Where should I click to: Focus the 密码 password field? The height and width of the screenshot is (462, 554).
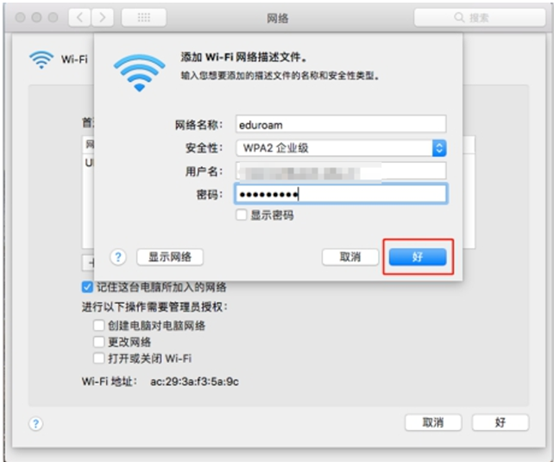coord(341,194)
